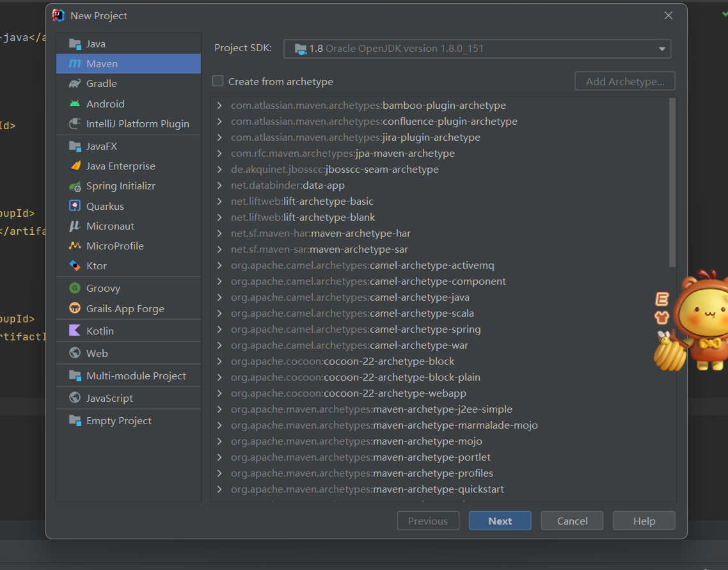Click the Java Enterprise flame icon
This screenshot has width=728, height=570.
pos(75,166)
